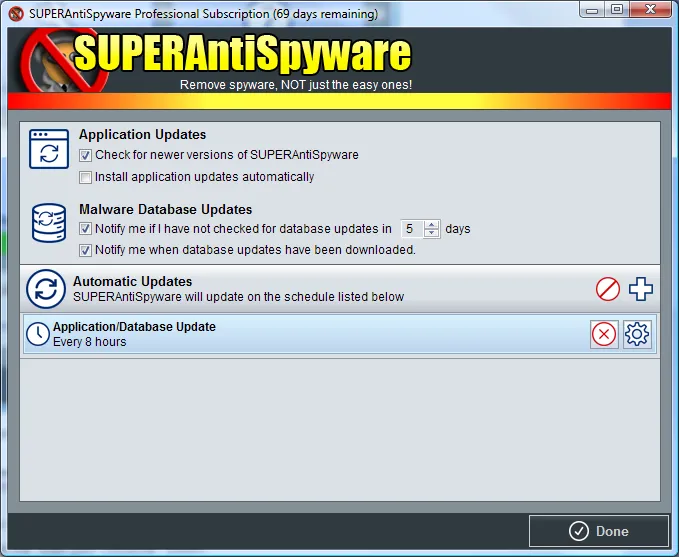Increase the days value with up arrow
679x557 pixels.
tap(432, 224)
